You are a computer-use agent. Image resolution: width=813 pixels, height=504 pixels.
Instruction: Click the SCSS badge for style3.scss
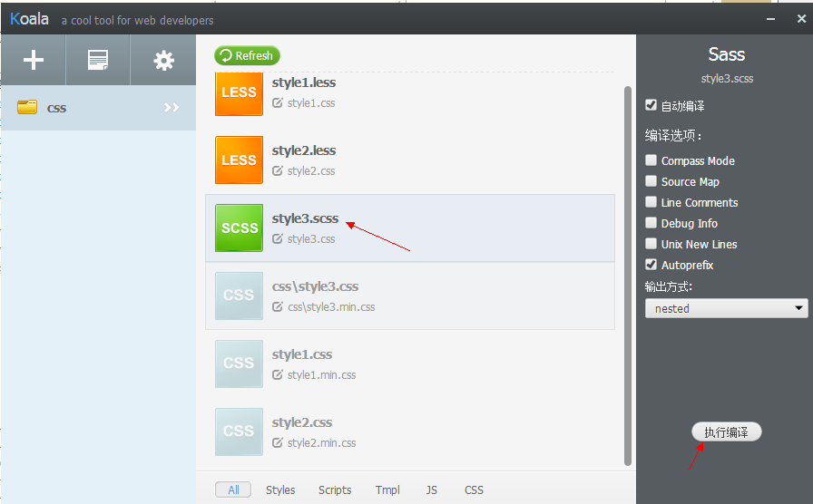click(239, 228)
